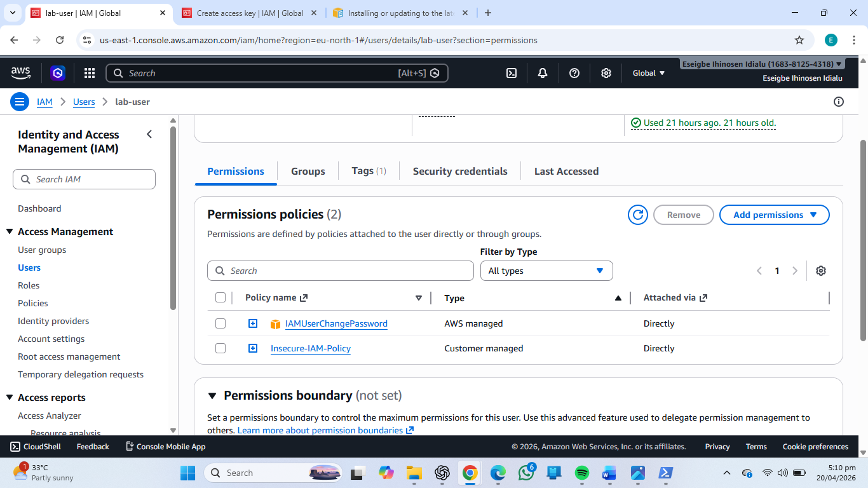
Task: Collapse the Permissions boundary section
Action: tap(212, 396)
